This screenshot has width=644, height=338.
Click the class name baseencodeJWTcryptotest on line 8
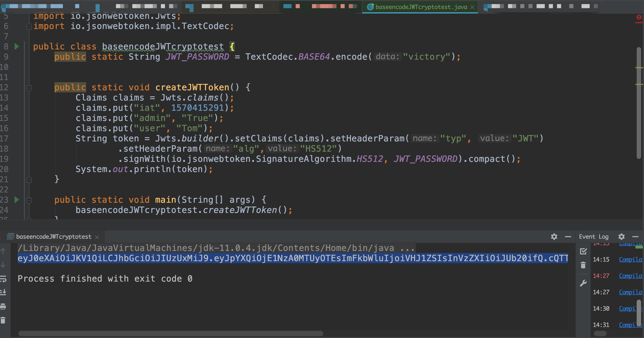(163, 47)
